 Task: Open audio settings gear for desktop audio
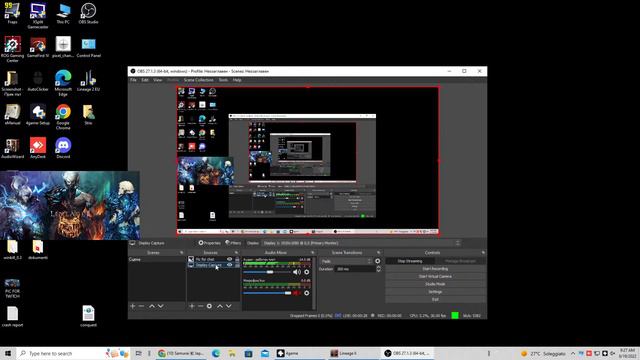[x=307, y=272]
